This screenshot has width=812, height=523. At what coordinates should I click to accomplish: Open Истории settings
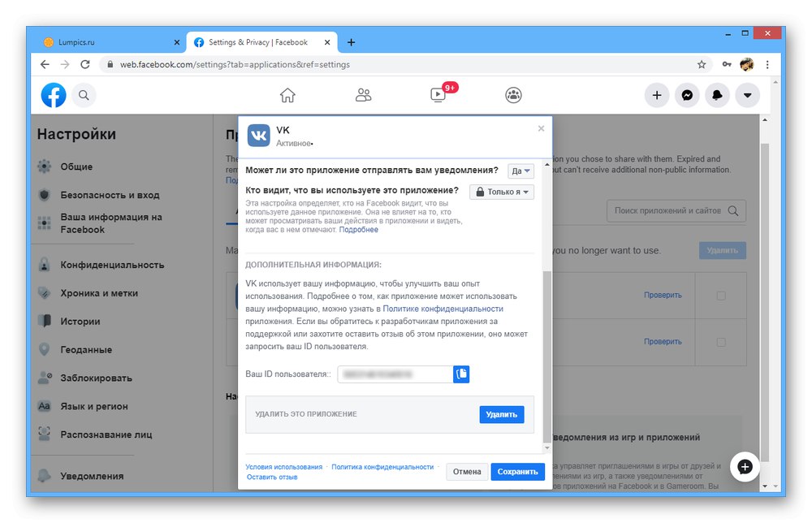click(80, 321)
